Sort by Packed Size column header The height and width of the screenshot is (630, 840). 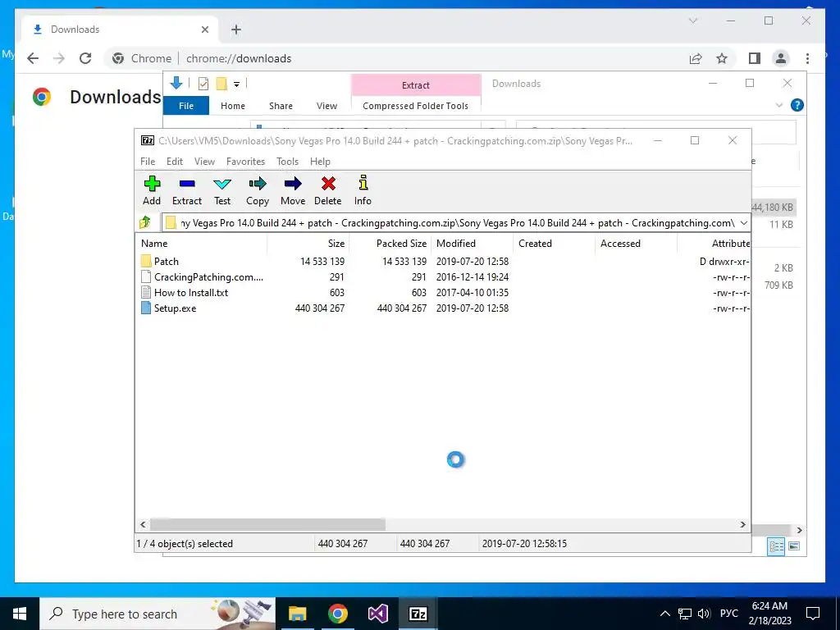pos(390,243)
